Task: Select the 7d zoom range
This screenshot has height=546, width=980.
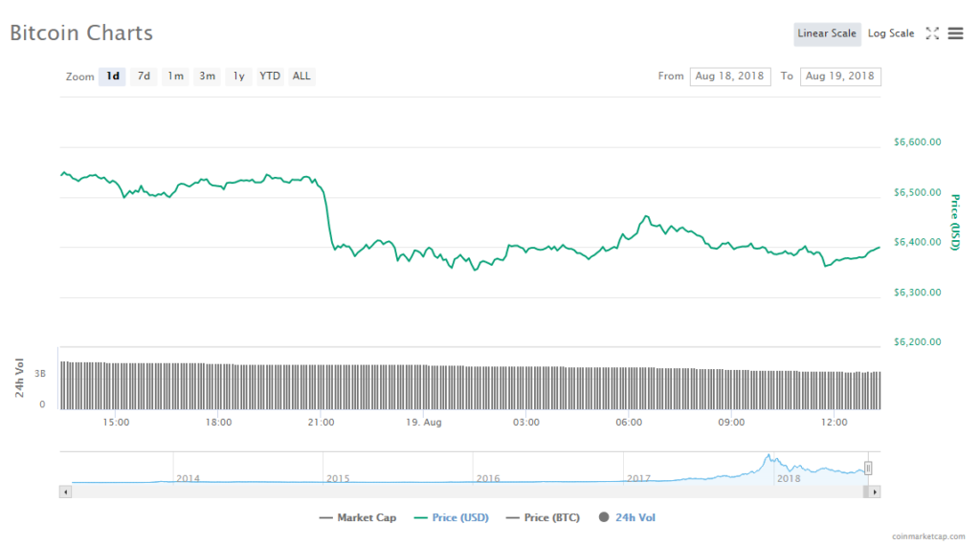Action: 144,76
